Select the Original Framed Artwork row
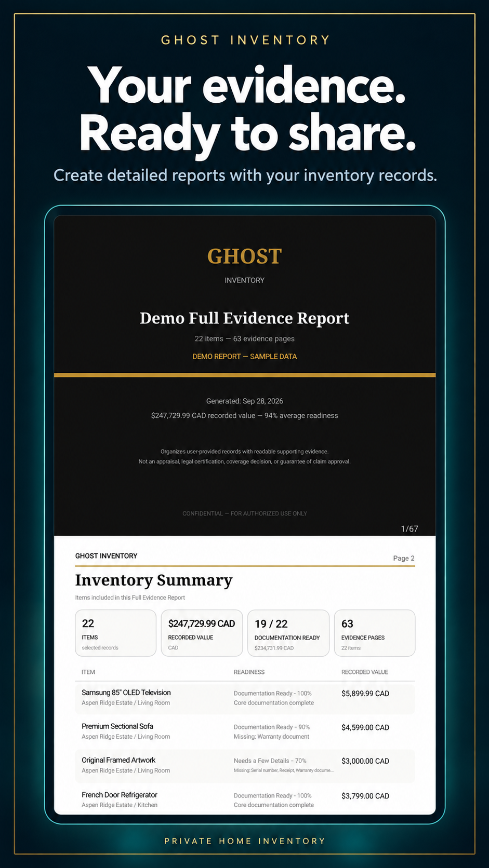Viewport: 489px width, 868px height. (x=245, y=766)
